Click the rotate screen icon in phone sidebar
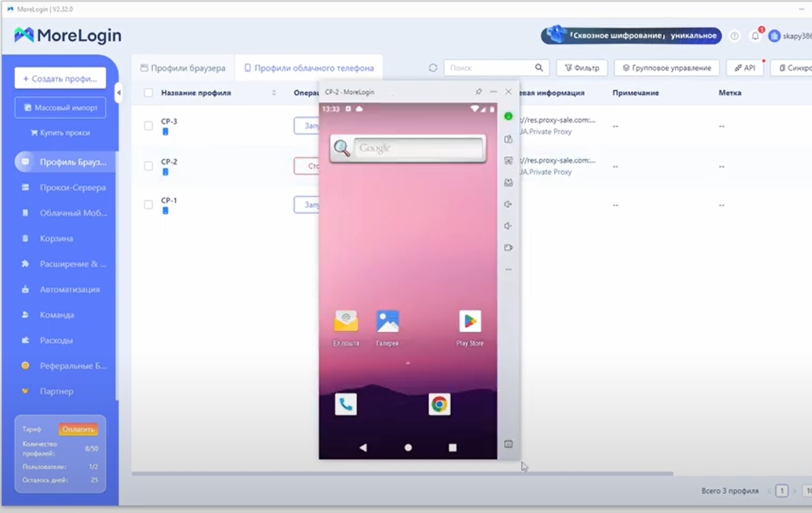 tap(508, 139)
